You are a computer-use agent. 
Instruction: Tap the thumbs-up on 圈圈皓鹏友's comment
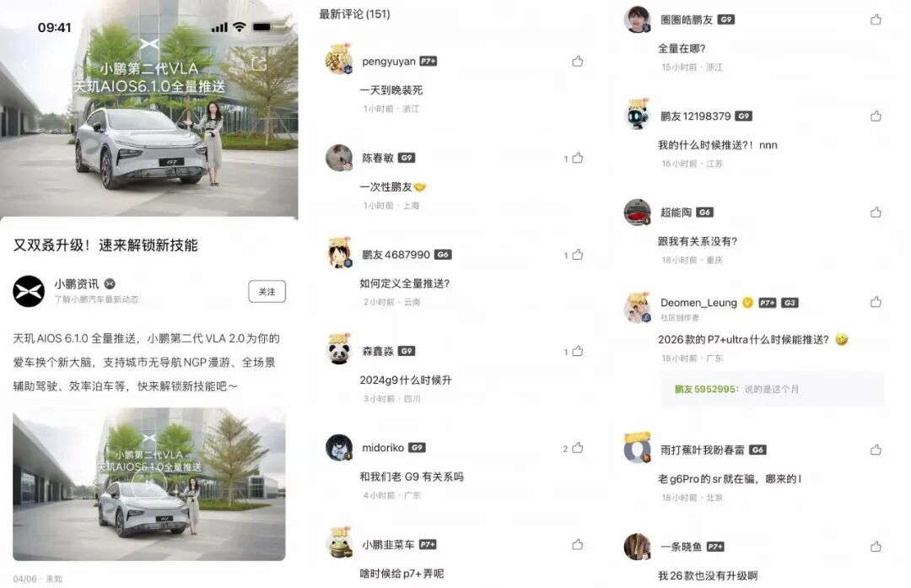click(x=876, y=19)
